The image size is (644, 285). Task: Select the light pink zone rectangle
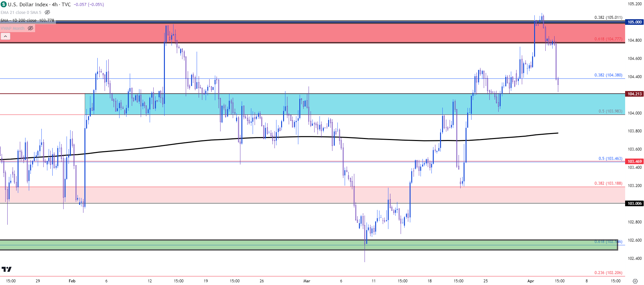click(313, 195)
